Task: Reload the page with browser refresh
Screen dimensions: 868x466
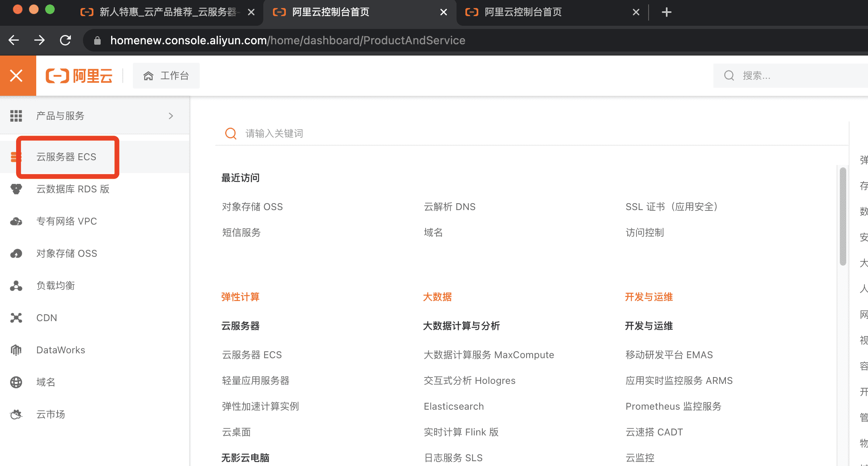Action: pos(66,40)
